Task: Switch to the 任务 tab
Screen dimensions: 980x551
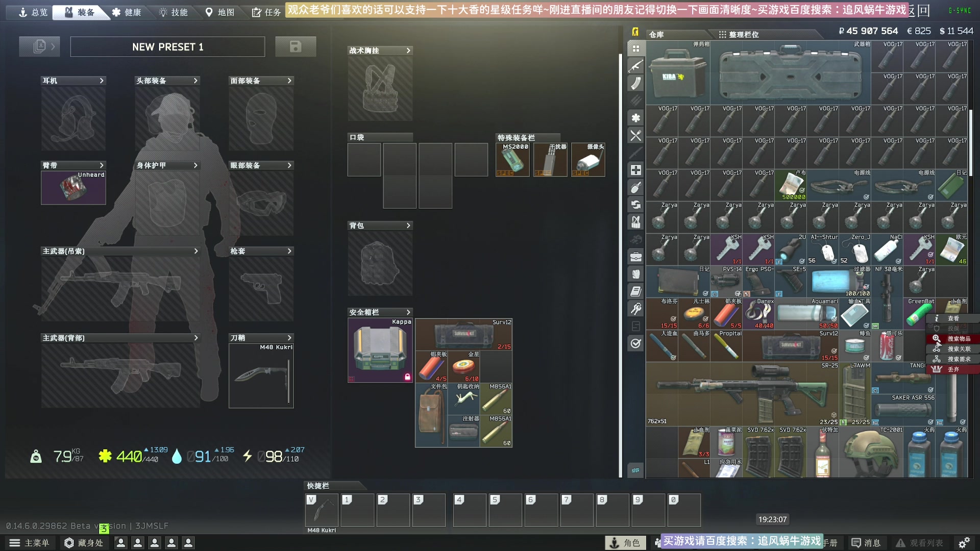Action: coord(266,12)
